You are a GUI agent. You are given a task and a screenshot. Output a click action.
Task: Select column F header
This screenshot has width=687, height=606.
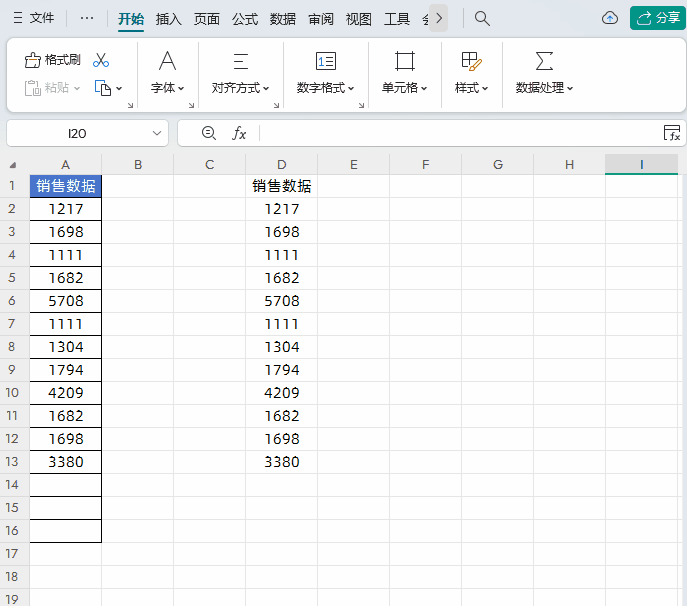[x=425, y=164]
